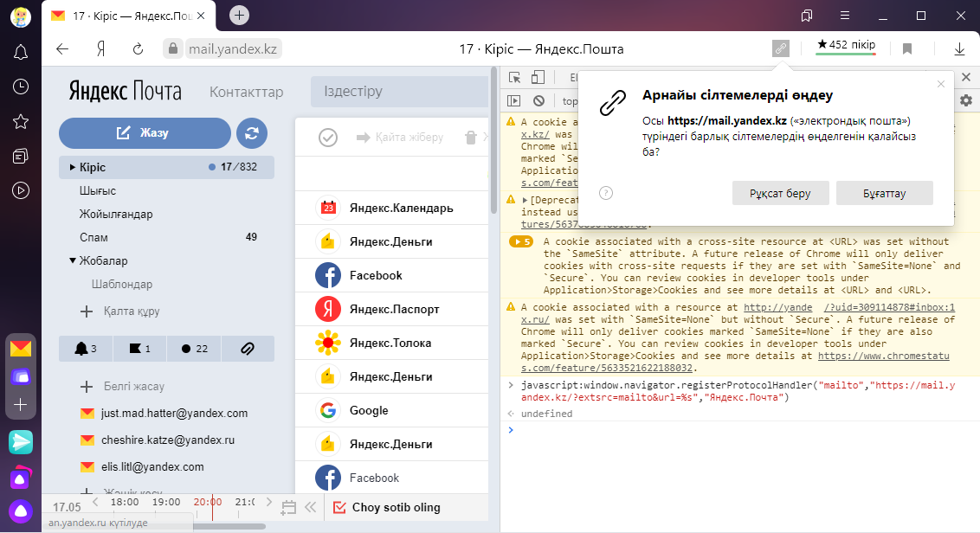Click Рұқсат беру allow button
The width and height of the screenshot is (980, 533).
781,193
